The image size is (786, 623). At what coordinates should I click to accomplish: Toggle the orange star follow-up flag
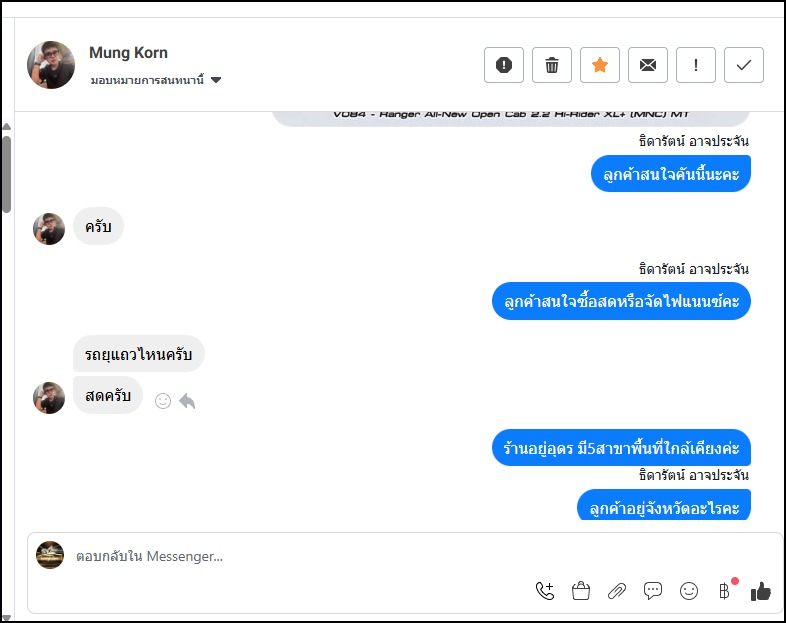click(600, 65)
